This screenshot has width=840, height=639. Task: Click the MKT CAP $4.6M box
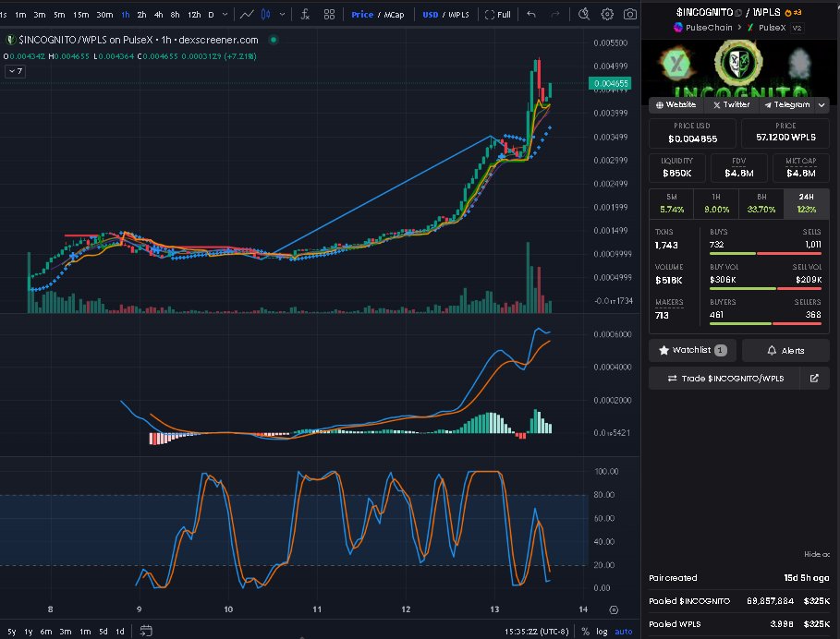click(801, 167)
